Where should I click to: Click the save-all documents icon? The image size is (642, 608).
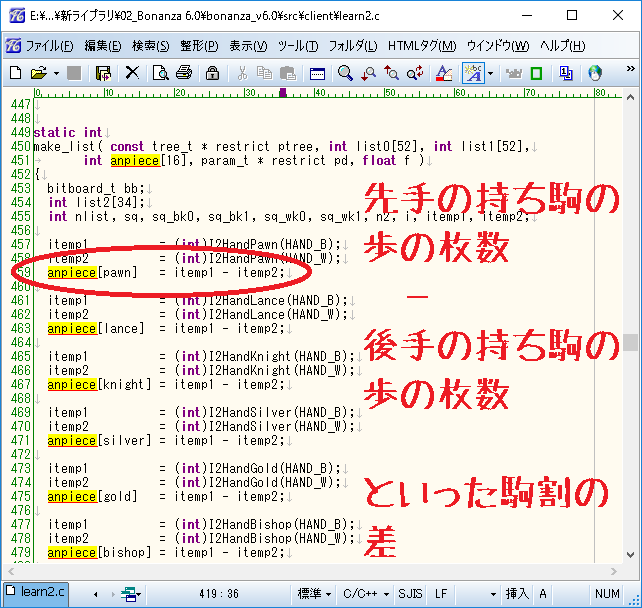tap(103, 73)
